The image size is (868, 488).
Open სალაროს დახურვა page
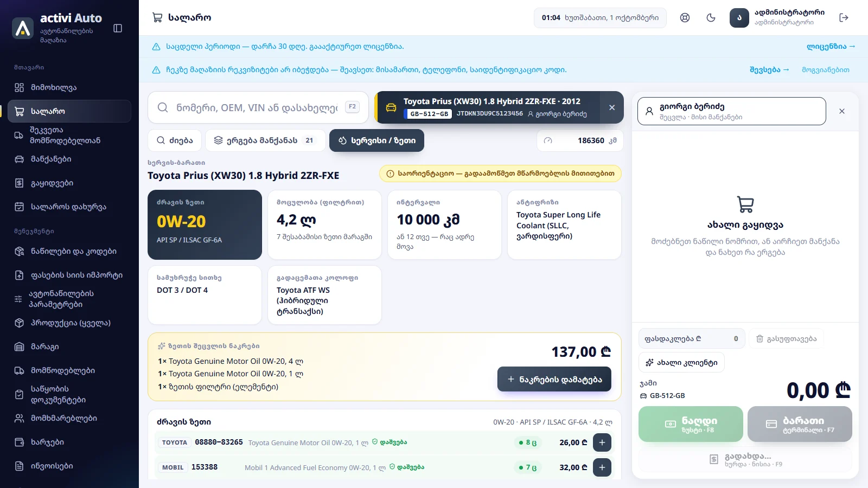coord(69,207)
